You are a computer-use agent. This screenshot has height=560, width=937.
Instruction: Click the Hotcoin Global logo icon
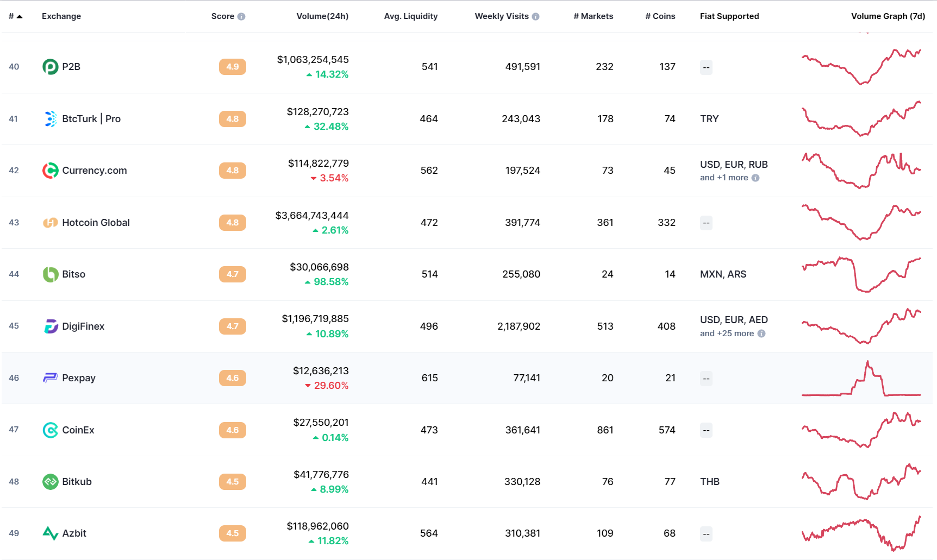click(x=51, y=223)
